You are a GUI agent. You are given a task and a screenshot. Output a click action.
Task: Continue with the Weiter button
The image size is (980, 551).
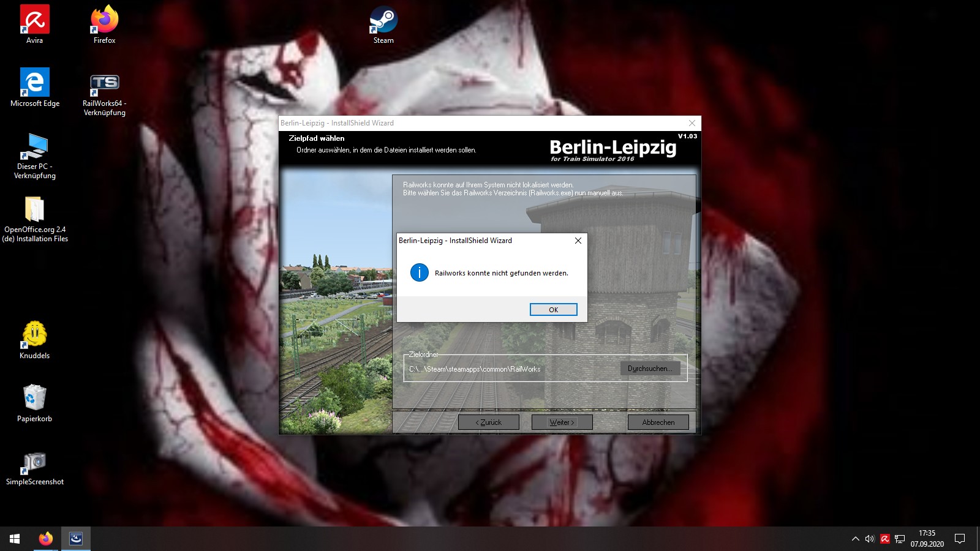pyautogui.click(x=562, y=422)
